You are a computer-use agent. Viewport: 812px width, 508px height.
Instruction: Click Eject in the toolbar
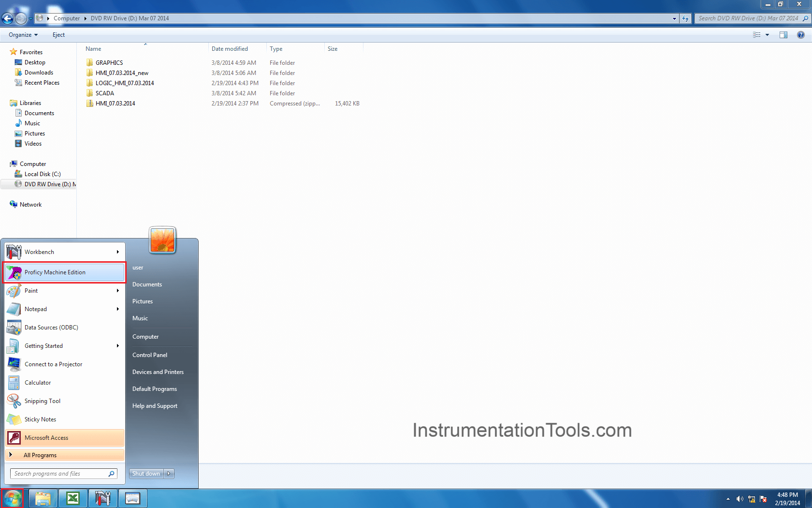58,35
